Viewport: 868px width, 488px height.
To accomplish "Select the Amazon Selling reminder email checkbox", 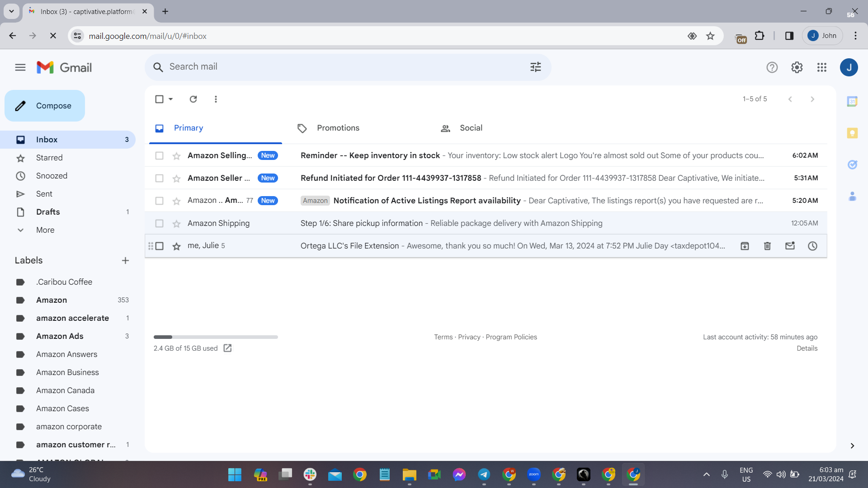I will pyautogui.click(x=159, y=155).
